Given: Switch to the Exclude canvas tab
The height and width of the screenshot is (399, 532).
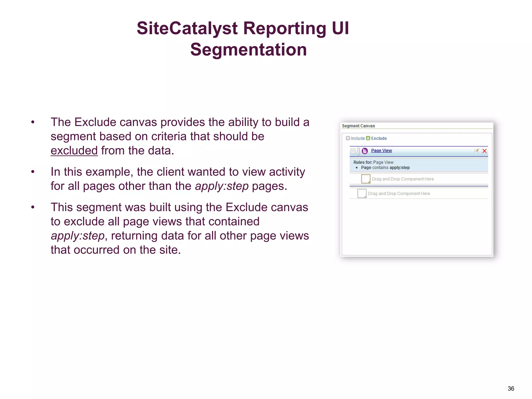Looking at the screenshot, I should pos(379,138).
